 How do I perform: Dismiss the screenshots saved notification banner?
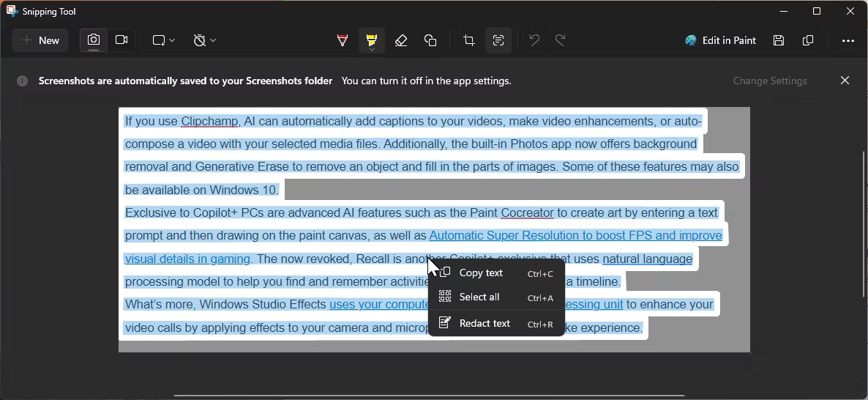(x=845, y=81)
